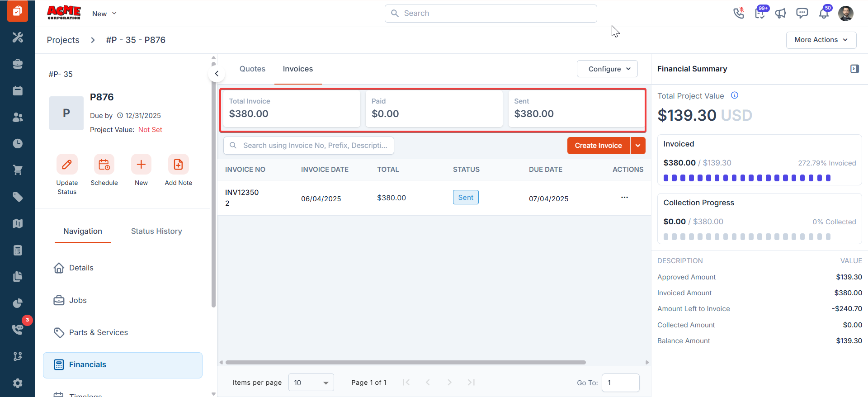The image size is (868, 397).
Task: Open the documents copy sidebar icon
Action: tap(18, 276)
